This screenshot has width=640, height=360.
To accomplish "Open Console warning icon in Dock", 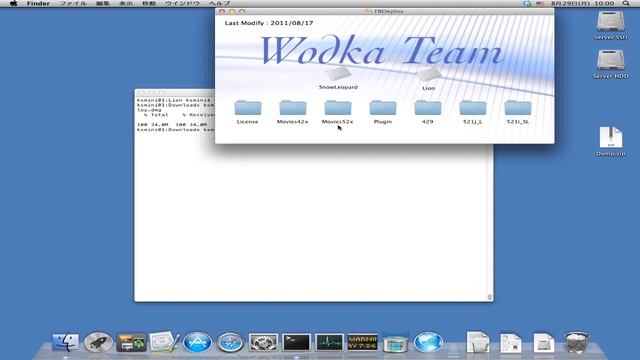I will click(x=362, y=342).
